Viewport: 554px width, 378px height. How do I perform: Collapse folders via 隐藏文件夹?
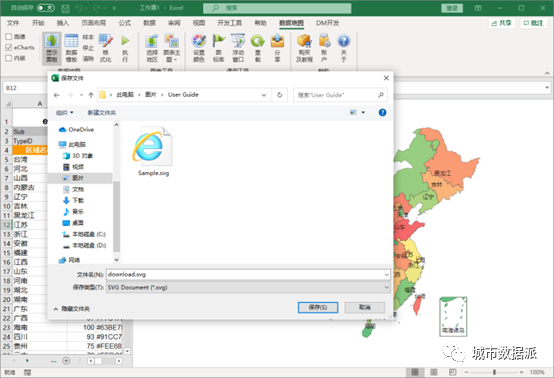coord(71,309)
